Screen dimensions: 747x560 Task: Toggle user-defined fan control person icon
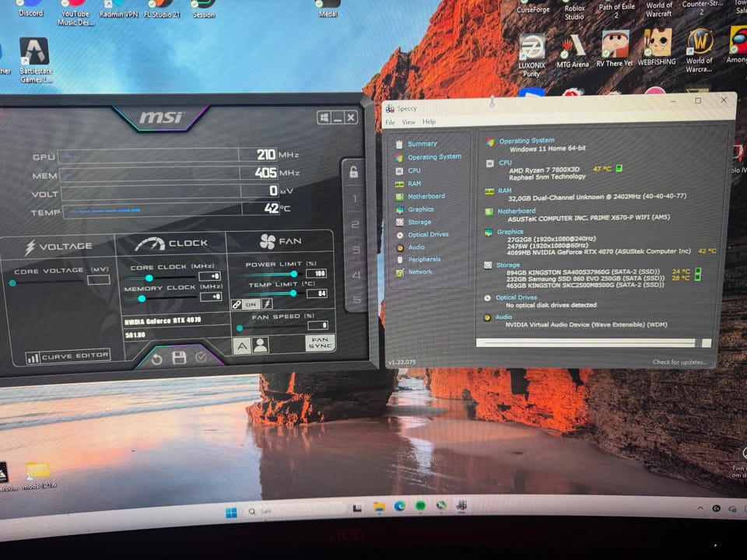point(260,345)
